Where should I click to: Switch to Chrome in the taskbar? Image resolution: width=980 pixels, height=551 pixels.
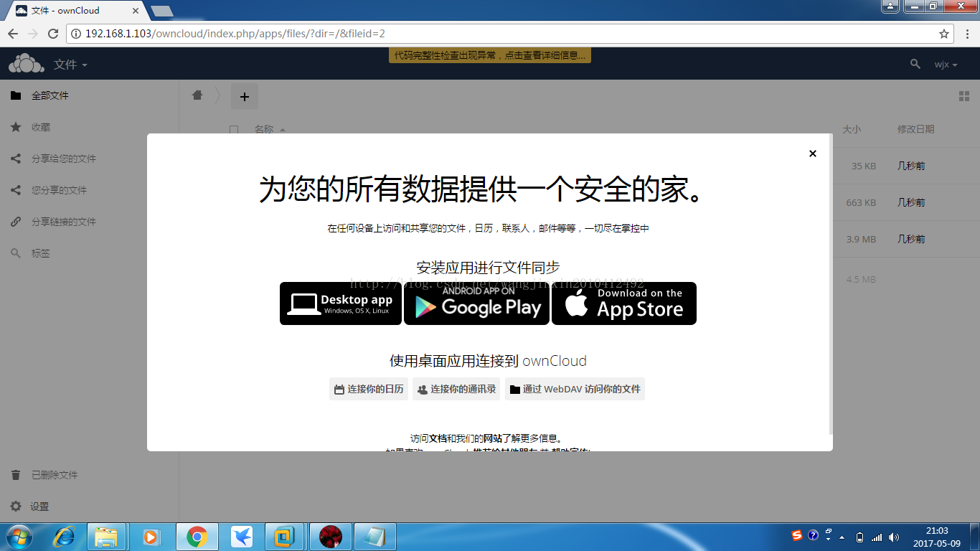(197, 536)
